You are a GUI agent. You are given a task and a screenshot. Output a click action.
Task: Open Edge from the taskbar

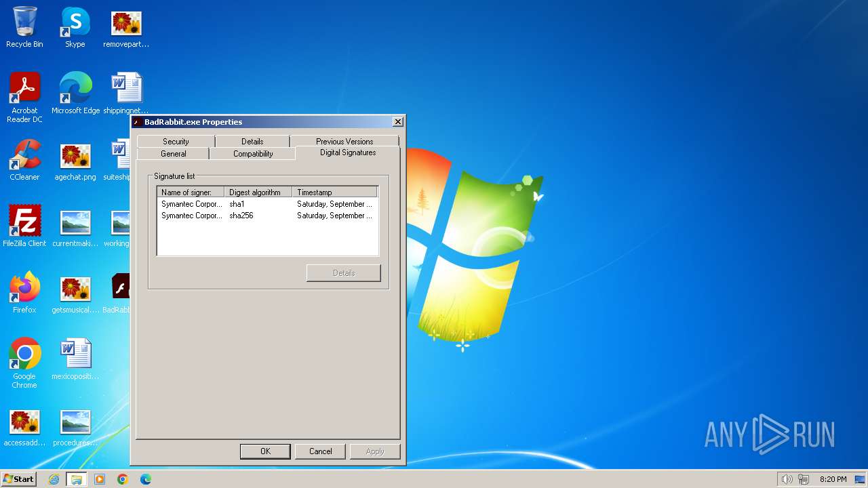coord(146,479)
